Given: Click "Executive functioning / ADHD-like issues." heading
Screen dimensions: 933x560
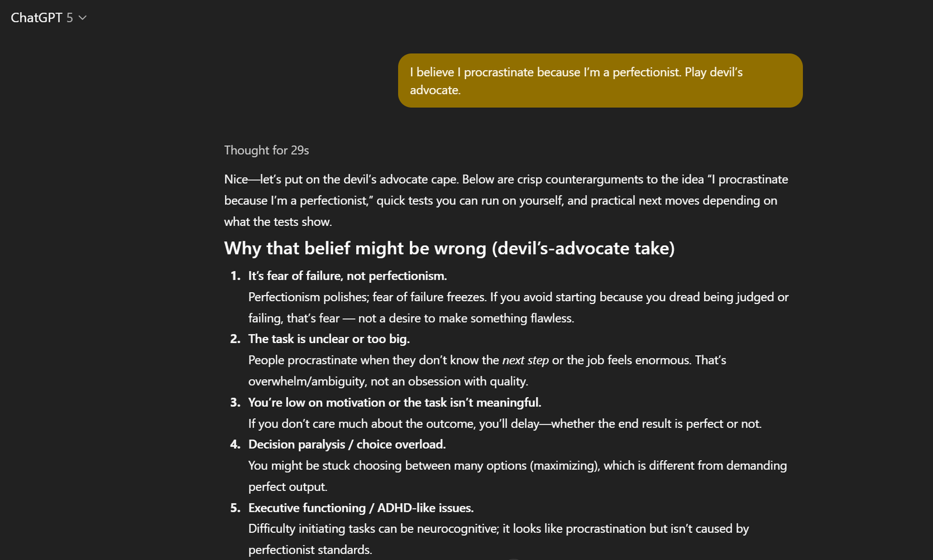Looking at the screenshot, I should tap(361, 508).
